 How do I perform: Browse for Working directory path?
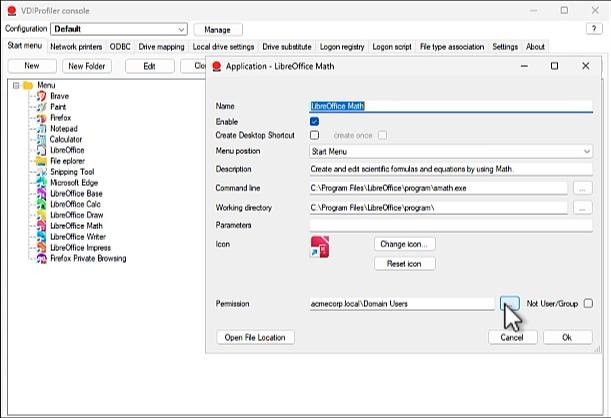point(583,208)
